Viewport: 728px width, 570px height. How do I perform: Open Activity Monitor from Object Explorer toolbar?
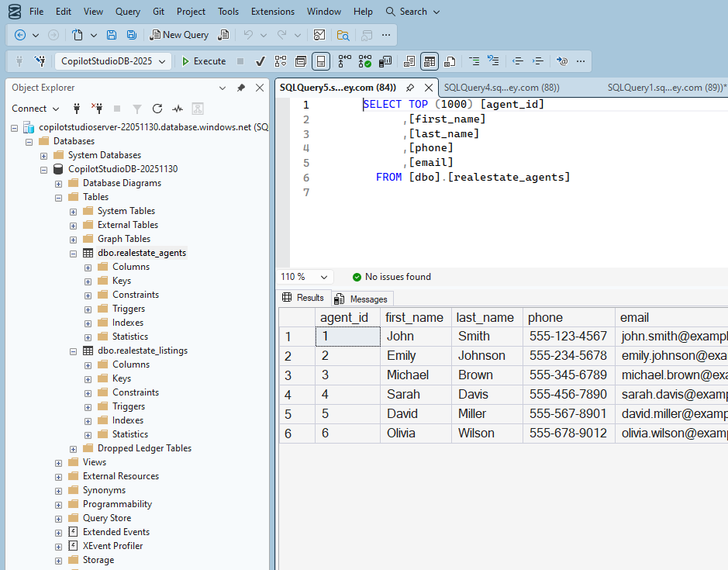point(178,109)
